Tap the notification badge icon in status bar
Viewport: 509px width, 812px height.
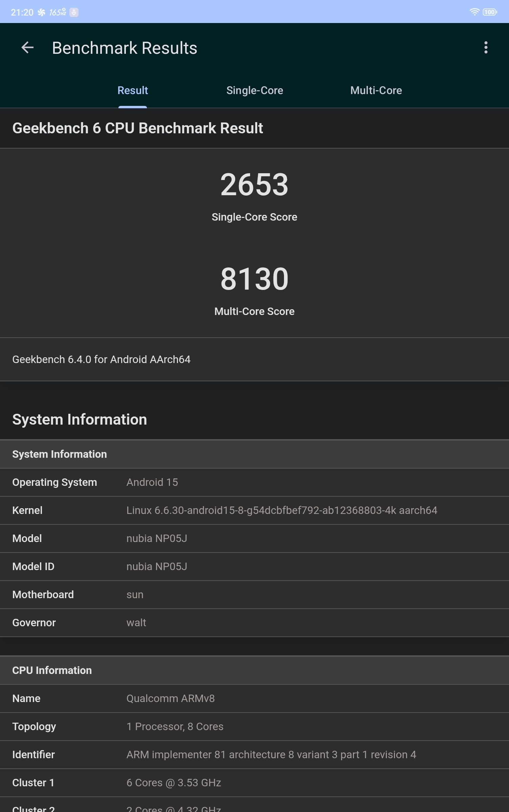(x=74, y=13)
